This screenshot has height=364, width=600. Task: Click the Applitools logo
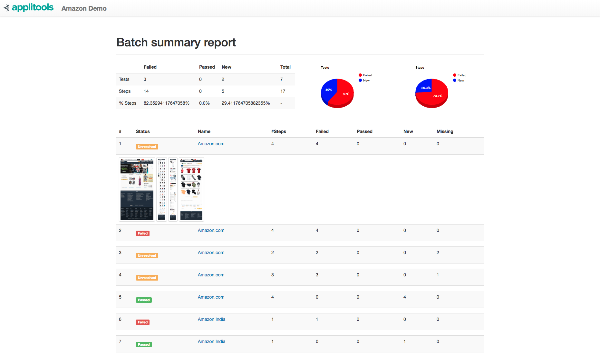click(x=28, y=7)
